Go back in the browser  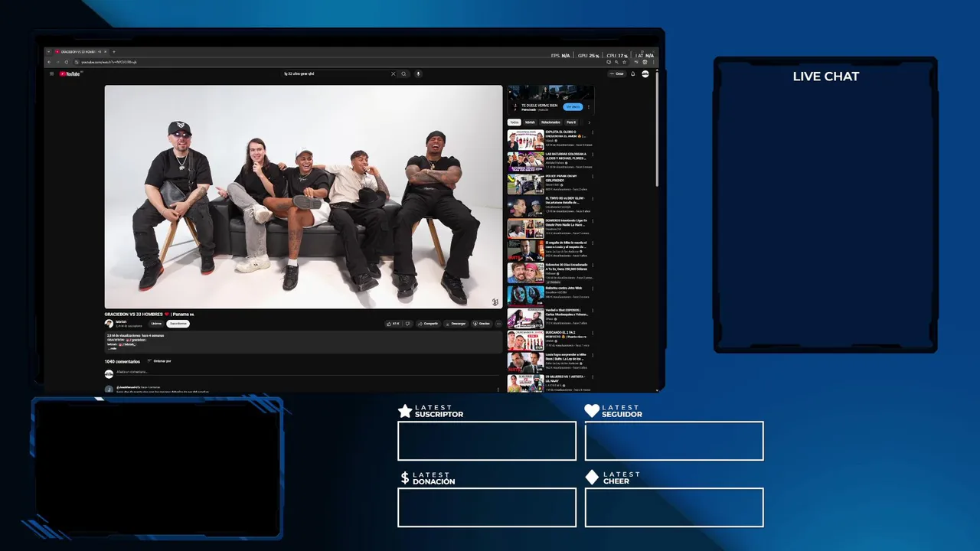[49, 62]
